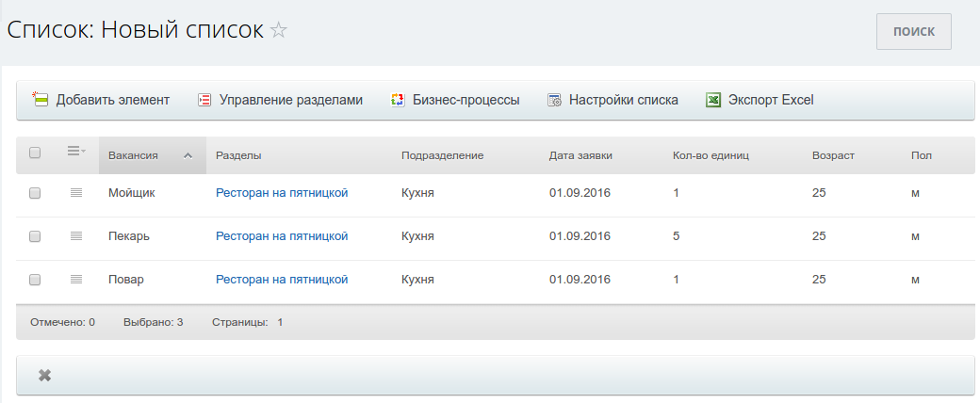Click the favorite star next to the list title

[x=278, y=30]
